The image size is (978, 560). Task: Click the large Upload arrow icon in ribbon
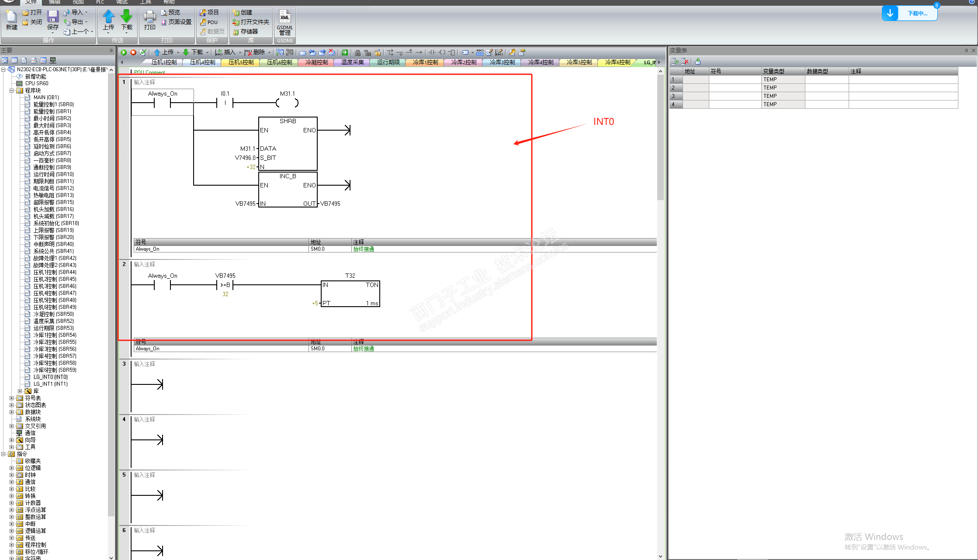tap(108, 17)
